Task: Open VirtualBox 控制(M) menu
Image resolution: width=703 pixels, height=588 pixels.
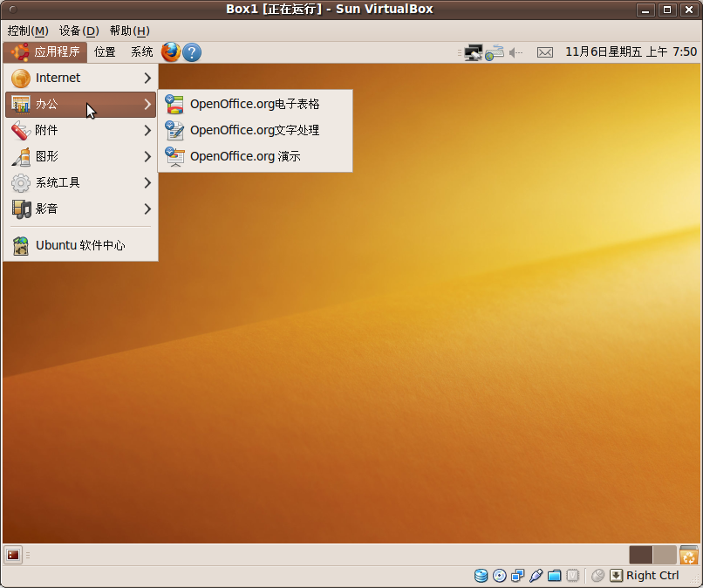Action: point(28,31)
